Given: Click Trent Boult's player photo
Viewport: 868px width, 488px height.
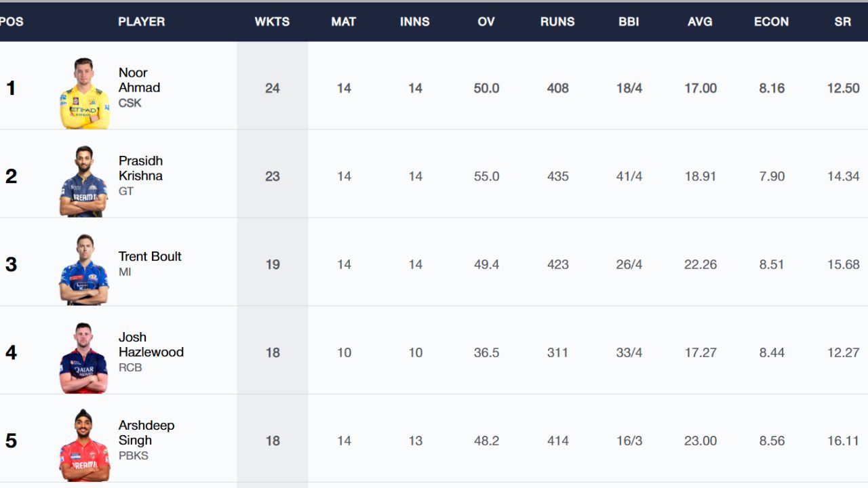Looking at the screenshot, I should (x=83, y=270).
